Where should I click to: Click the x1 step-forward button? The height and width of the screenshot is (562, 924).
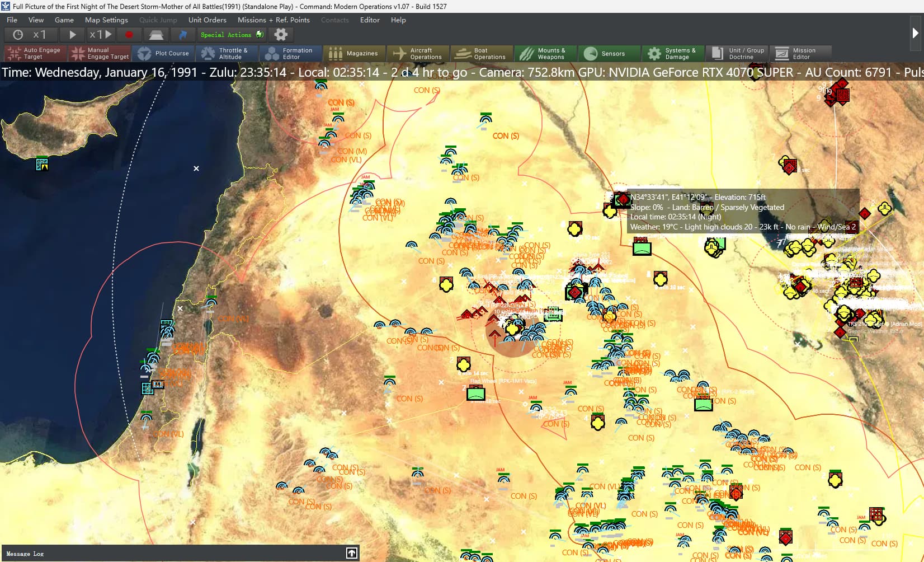coord(101,35)
